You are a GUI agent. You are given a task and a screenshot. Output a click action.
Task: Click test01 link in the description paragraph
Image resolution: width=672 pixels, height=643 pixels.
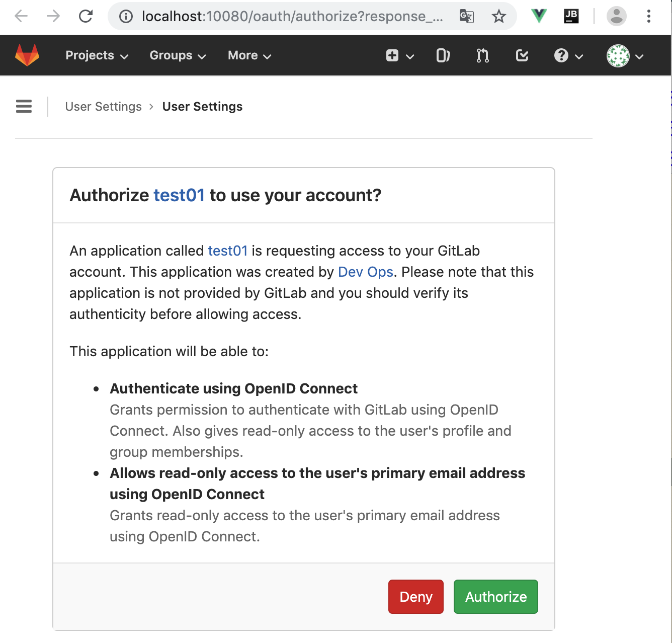click(x=228, y=251)
